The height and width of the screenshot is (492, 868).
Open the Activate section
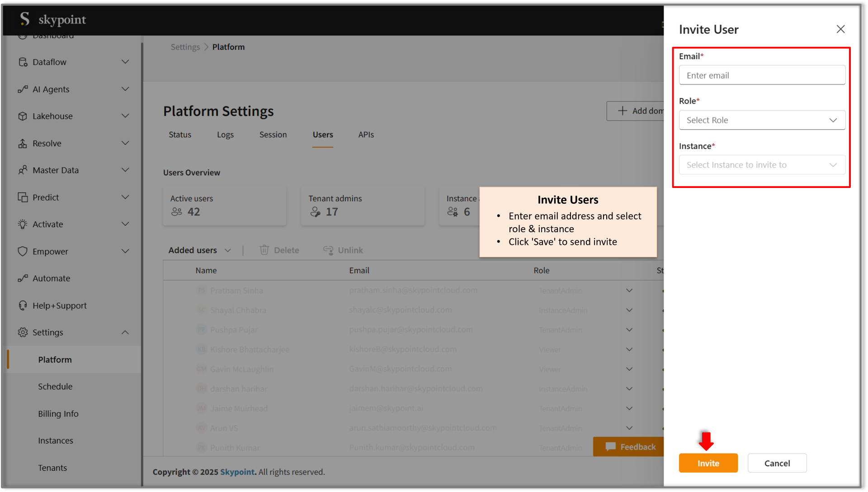tap(23, 224)
